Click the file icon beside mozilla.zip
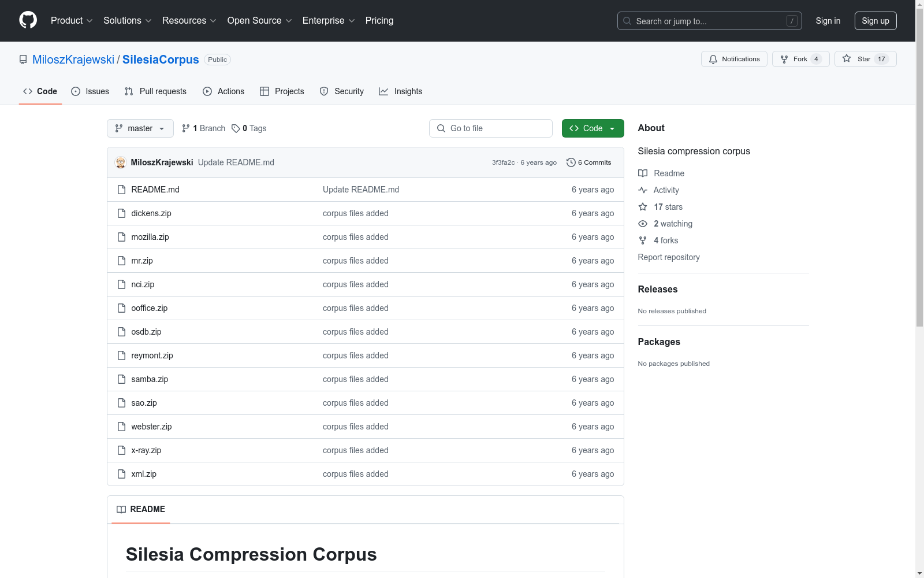Image resolution: width=924 pixels, height=578 pixels. point(121,237)
